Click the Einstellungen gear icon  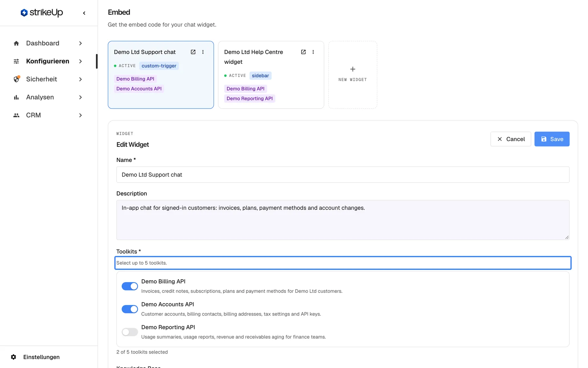point(13,357)
